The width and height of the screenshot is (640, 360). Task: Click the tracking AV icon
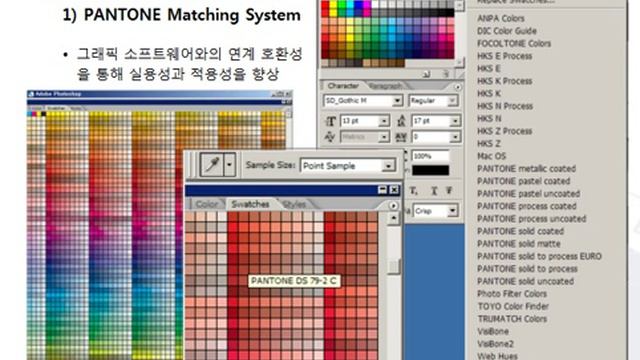coord(401,137)
